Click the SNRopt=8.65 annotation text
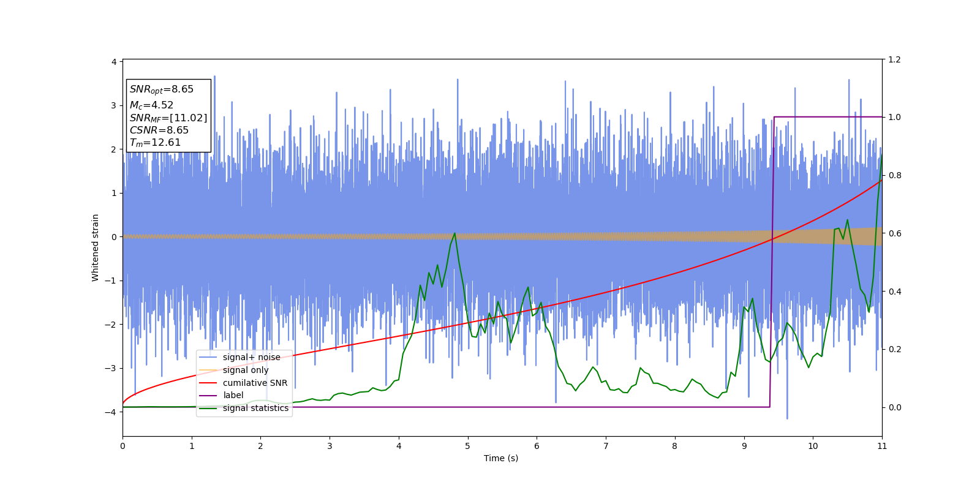 click(x=162, y=89)
